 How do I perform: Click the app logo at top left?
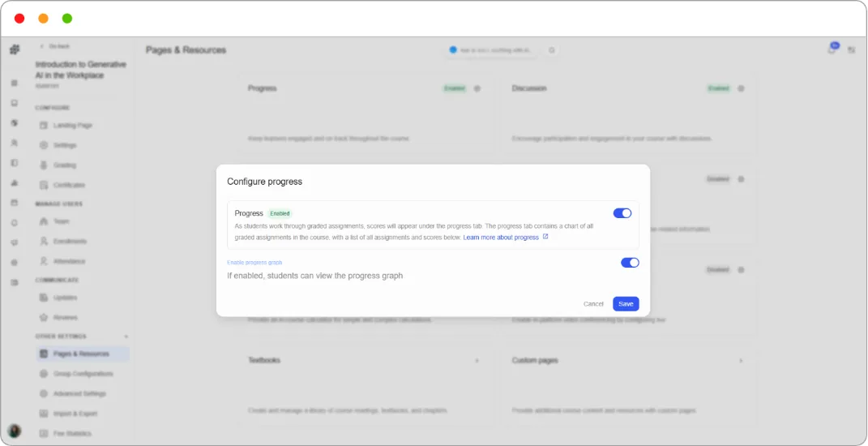15,49
